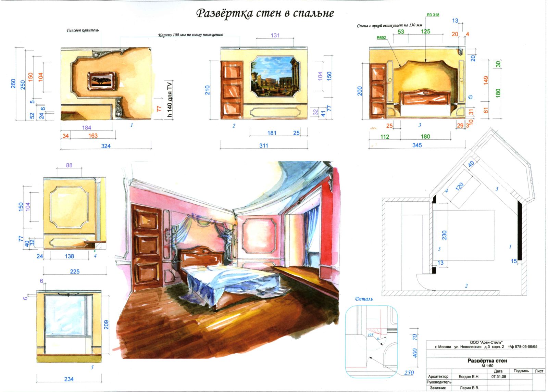
Task: Click the width dimension "324" under wall 1
Action: [x=106, y=146]
